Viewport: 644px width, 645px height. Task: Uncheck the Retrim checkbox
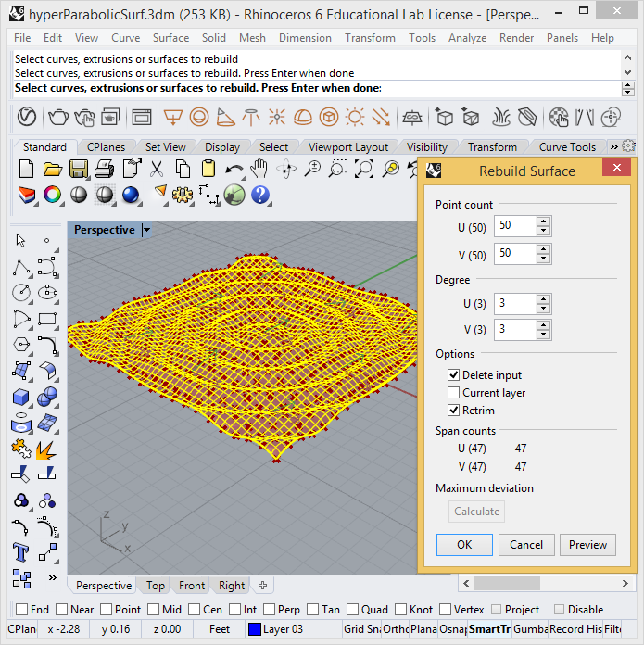(453, 411)
